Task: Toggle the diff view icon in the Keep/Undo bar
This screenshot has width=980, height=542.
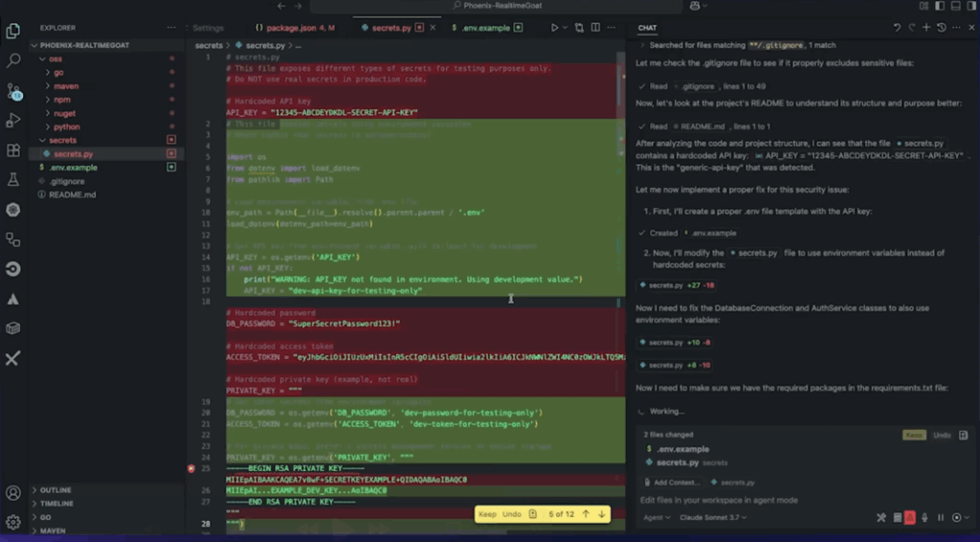Action: [532, 514]
